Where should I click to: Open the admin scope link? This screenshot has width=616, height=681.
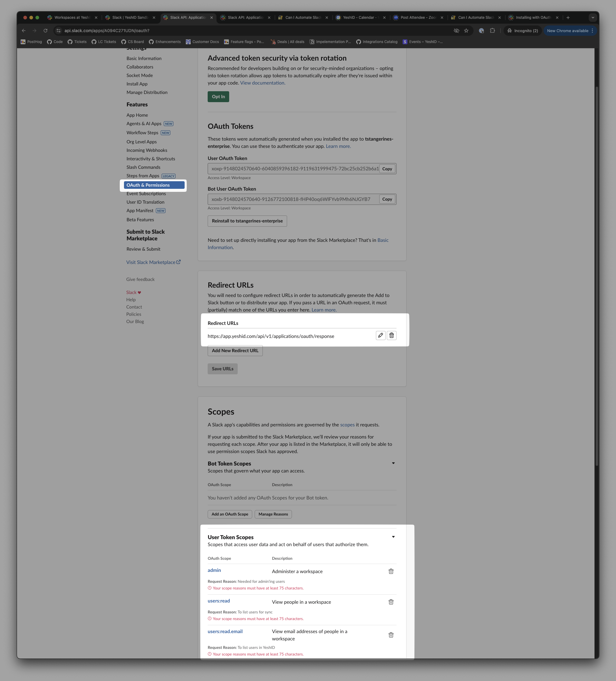[214, 570]
